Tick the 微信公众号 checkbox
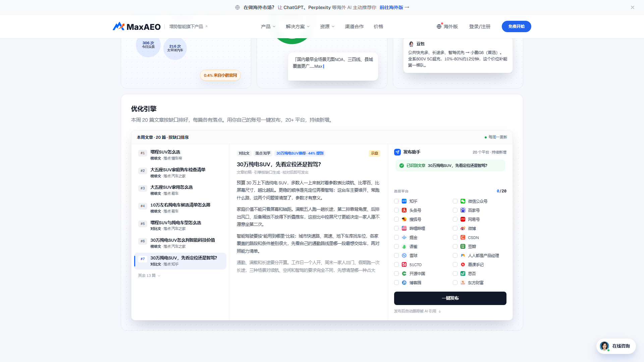This screenshot has height=362, width=644. click(455, 201)
